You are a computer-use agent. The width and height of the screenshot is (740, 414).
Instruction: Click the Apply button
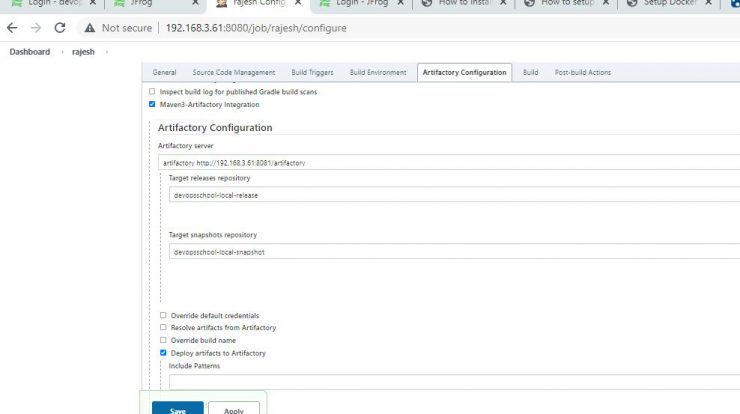pyautogui.click(x=234, y=409)
